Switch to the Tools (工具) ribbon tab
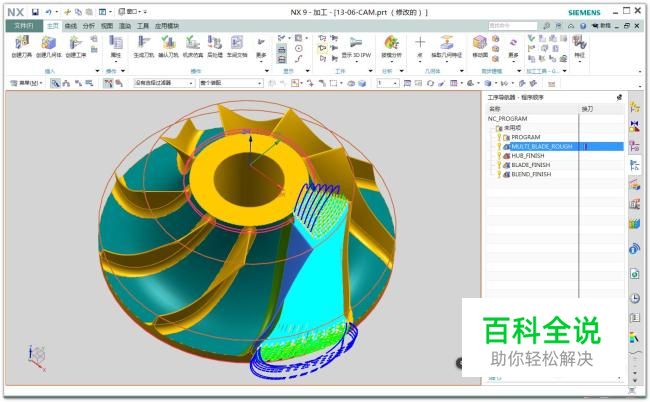This screenshot has height=402, width=650. (x=143, y=26)
